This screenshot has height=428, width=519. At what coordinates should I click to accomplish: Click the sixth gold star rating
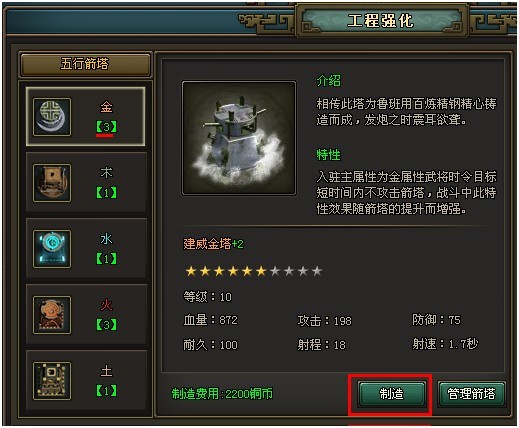pyautogui.click(x=261, y=271)
